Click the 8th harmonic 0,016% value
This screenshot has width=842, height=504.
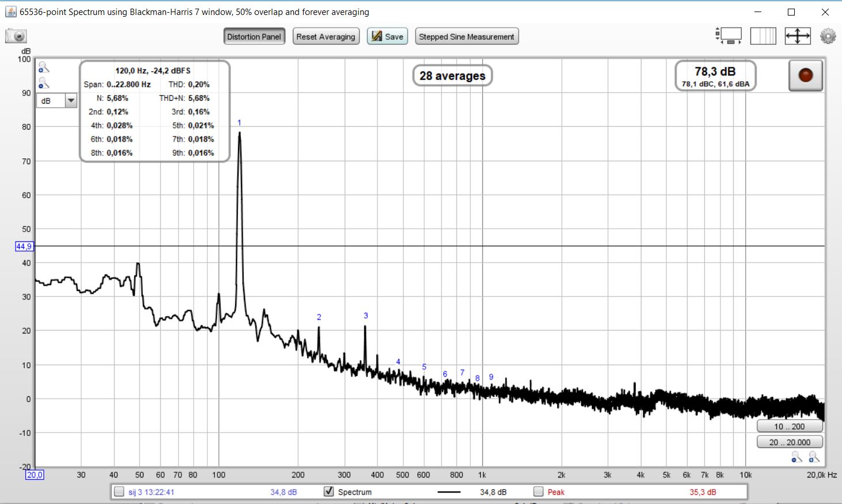coord(119,153)
